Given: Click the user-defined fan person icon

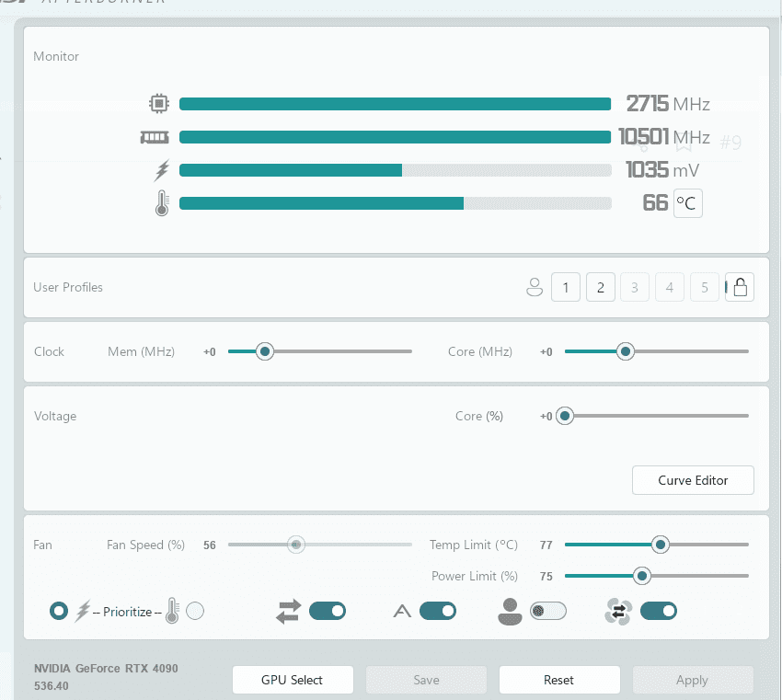Looking at the screenshot, I should [x=510, y=612].
